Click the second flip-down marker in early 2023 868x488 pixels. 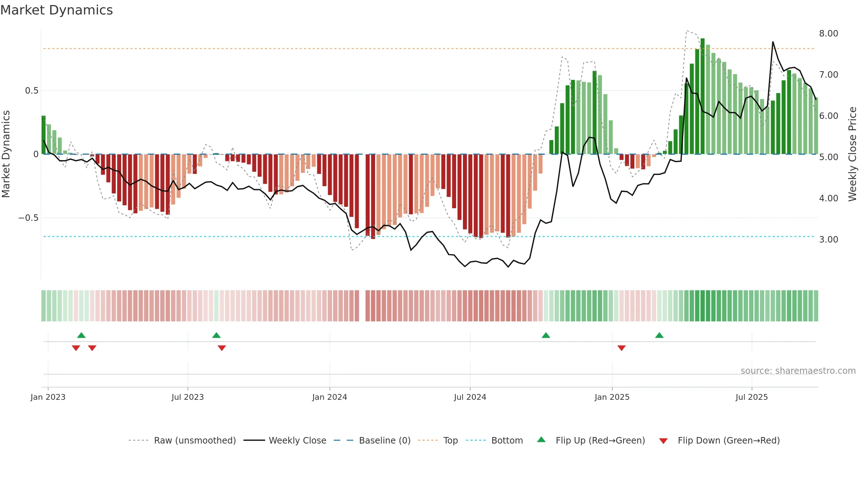click(x=92, y=348)
